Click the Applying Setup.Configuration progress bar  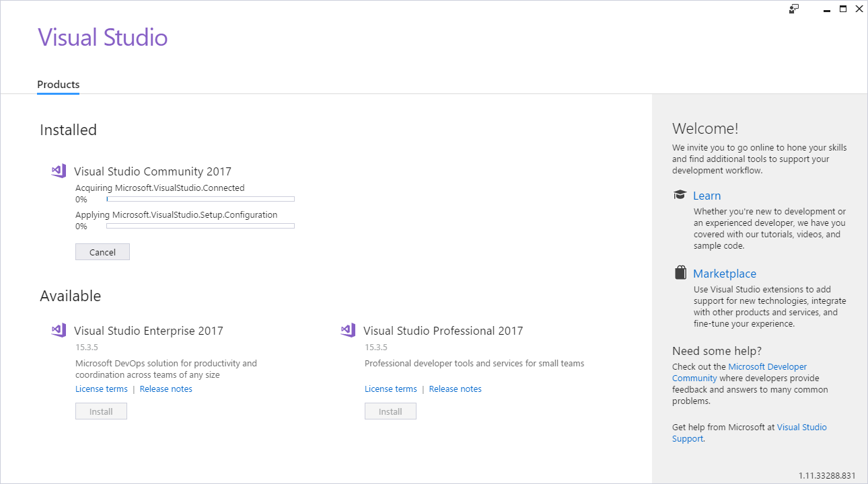(201, 226)
